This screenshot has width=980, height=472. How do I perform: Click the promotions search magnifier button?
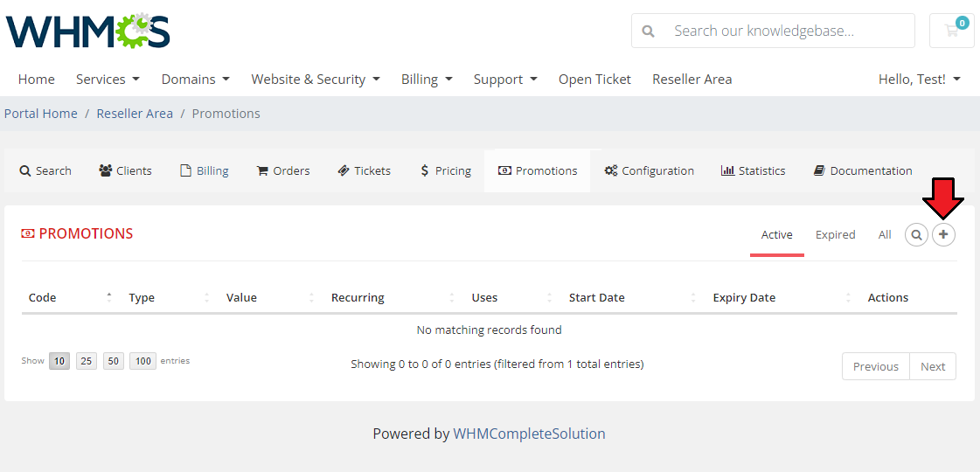(x=916, y=235)
